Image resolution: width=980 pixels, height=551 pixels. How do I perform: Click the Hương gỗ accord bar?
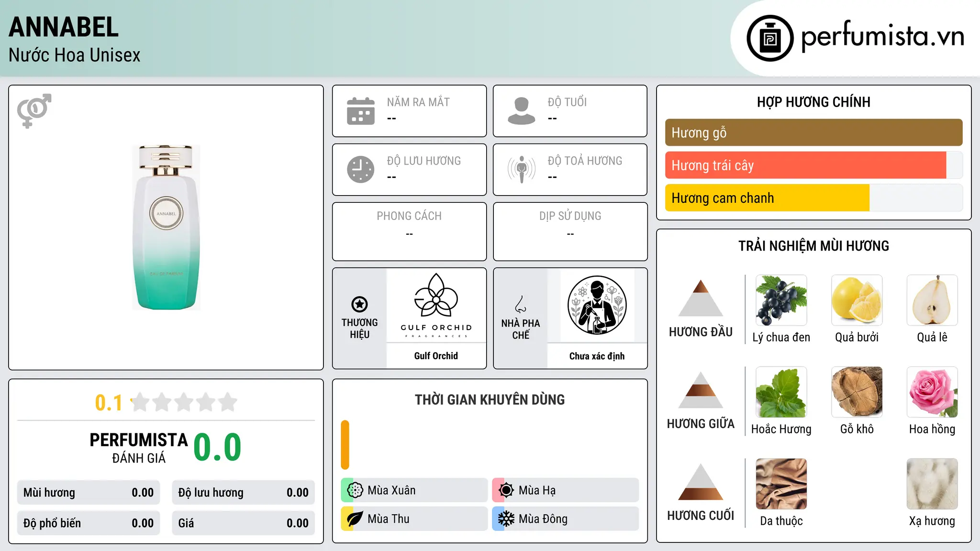[x=813, y=132]
